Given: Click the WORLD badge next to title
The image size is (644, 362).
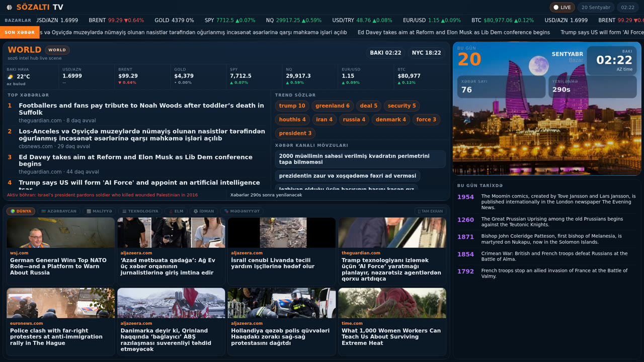Looking at the screenshot, I should tap(57, 50).
